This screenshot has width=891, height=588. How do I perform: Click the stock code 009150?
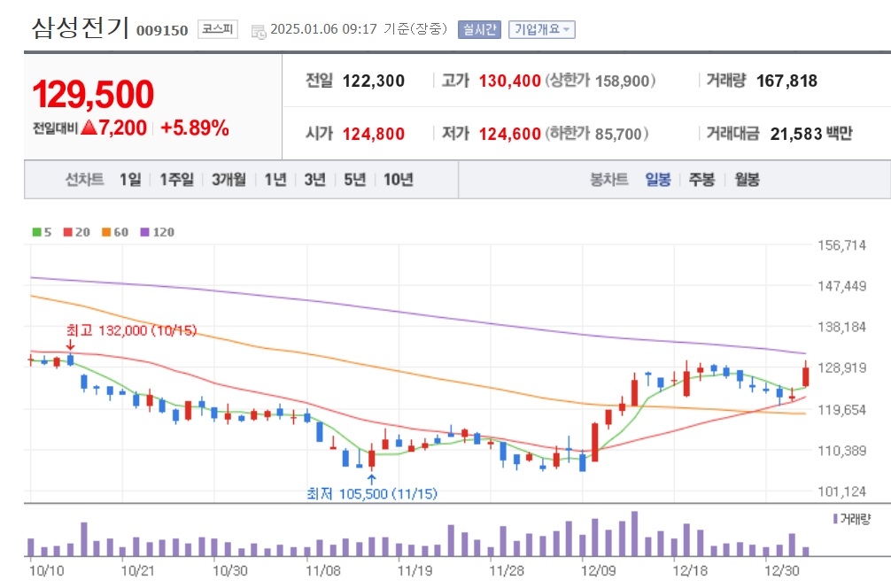tap(162, 31)
